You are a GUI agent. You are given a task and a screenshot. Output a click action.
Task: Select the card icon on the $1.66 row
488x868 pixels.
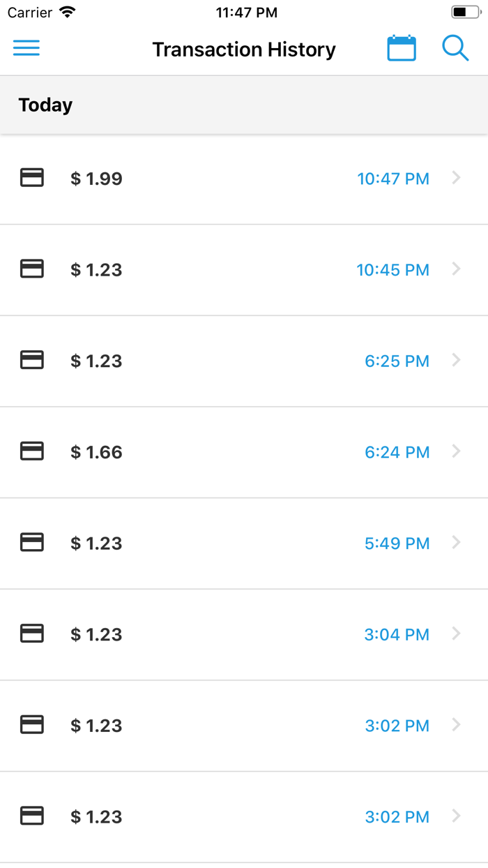click(31, 451)
